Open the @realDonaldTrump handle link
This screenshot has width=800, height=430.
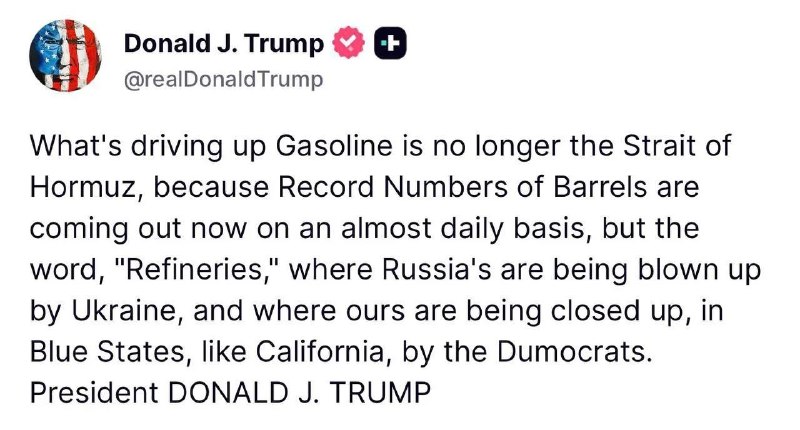pos(224,80)
